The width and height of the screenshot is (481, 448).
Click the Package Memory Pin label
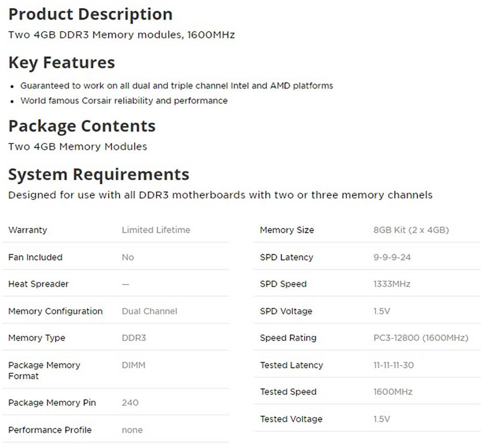(x=52, y=403)
